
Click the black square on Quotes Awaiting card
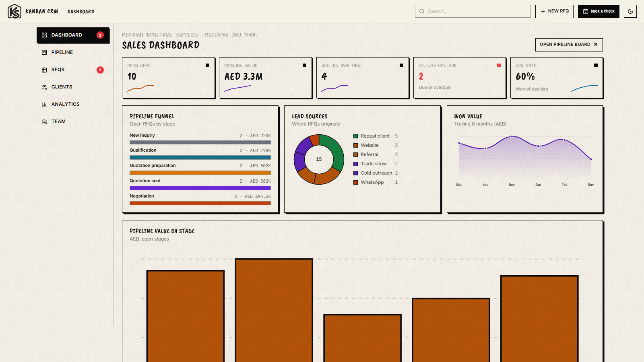pyautogui.click(x=402, y=65)
